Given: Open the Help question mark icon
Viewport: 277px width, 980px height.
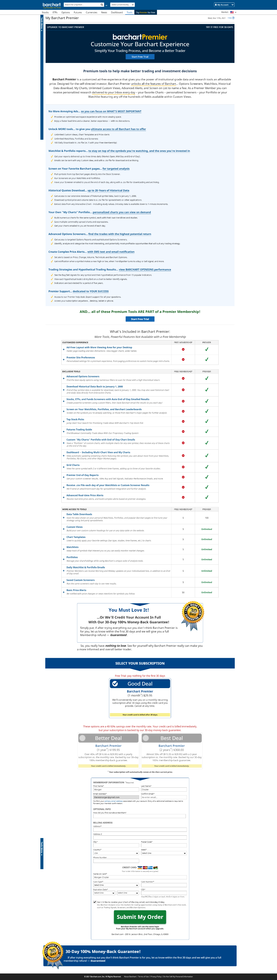Looking at the screenshot, I should point(233,18).
